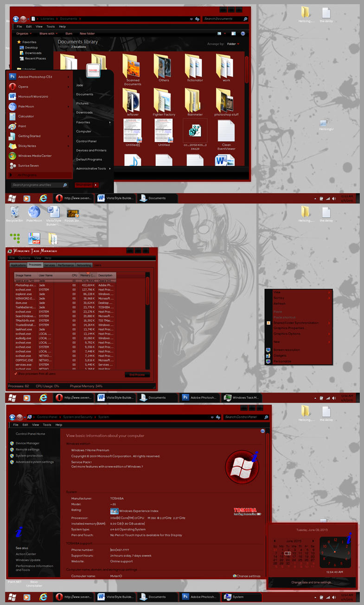This screenshot has width=364, height=605.
Task: Click the Search programs and files box
Action: (x=39, y=185)
